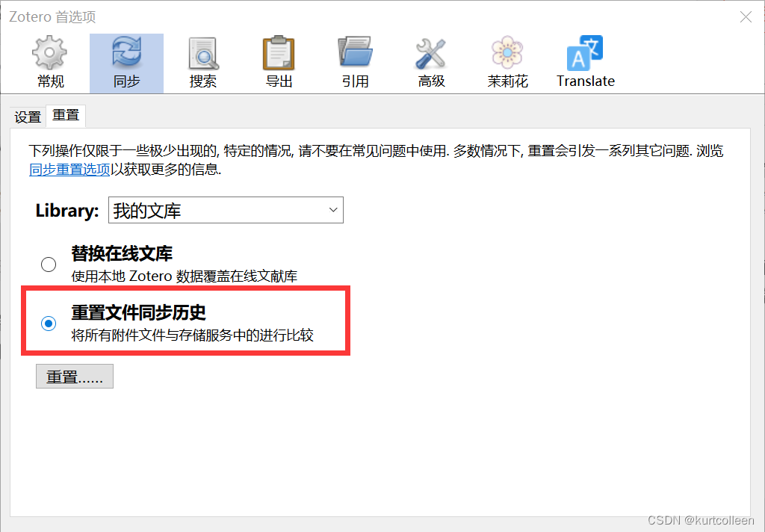Image resolution: width=765 pixels, height=532 pixels.
Task: Click the Translate plugin icon
Action: tap(585, 60)
